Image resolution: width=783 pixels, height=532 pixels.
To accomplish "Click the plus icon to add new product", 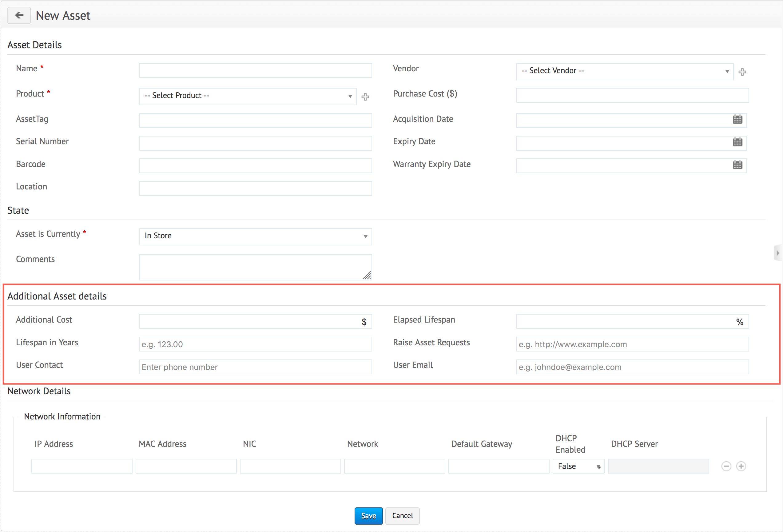I will click(x=365, y=97).
